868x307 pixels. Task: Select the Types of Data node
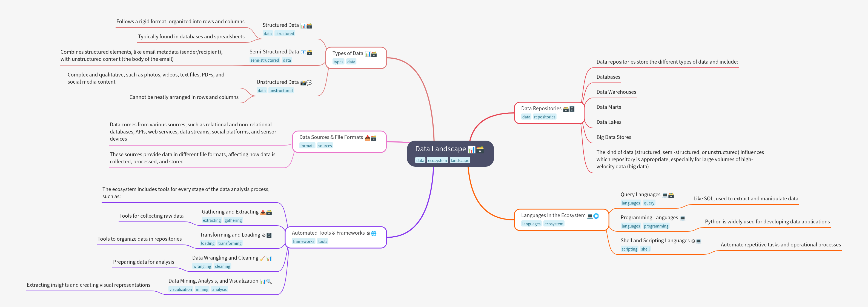tap(356, 58)
